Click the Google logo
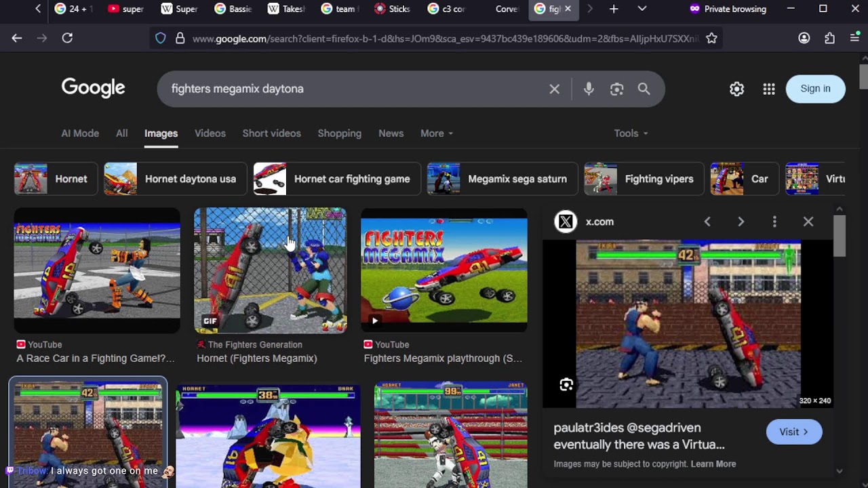Viewport: 868px width, 488px height. coord(93,88)
